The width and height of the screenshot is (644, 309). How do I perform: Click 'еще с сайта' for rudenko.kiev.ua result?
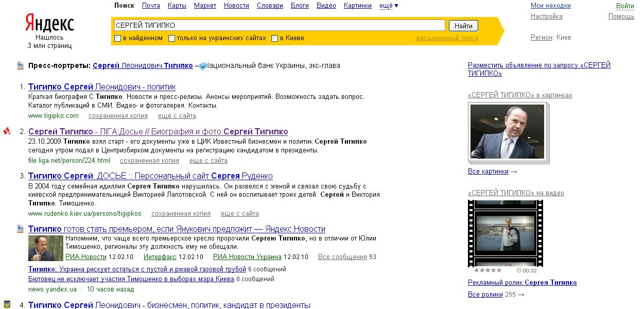point(240,214)
